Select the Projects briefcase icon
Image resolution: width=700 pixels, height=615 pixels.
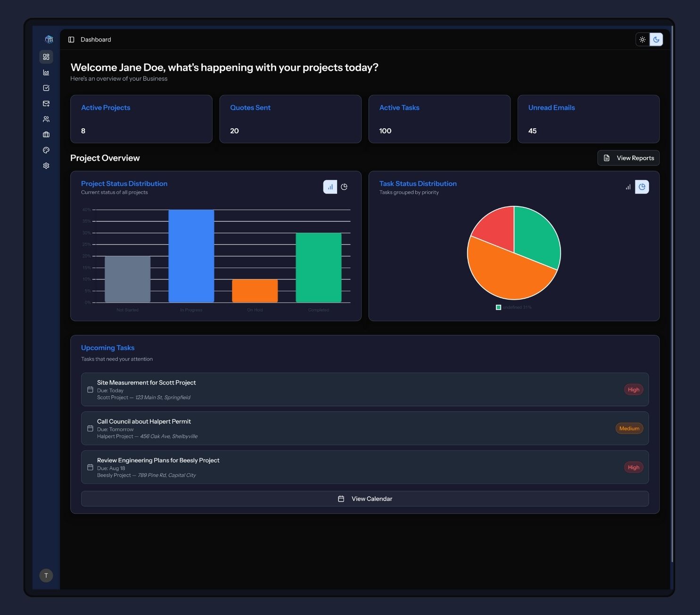point(46,134)
